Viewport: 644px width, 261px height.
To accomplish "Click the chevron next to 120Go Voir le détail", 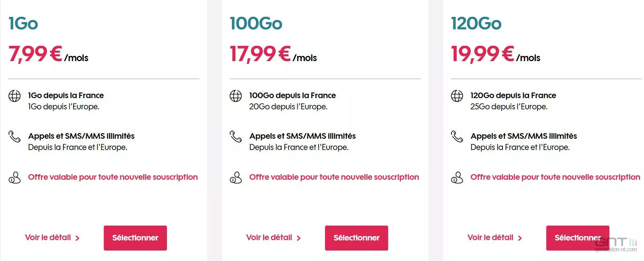I will (x=520, y=238).
